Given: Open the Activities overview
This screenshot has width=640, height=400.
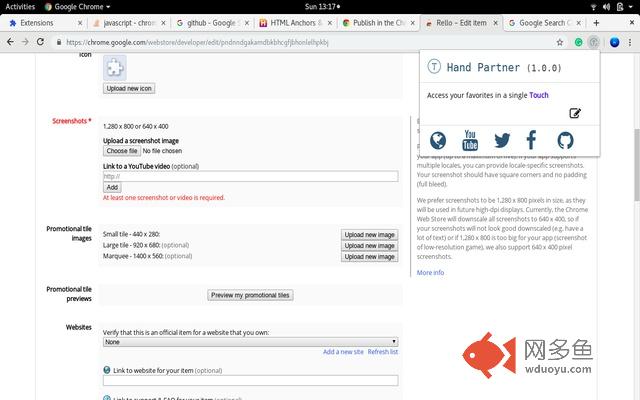Looking at the screenshot, I should (x=20, y=7).
